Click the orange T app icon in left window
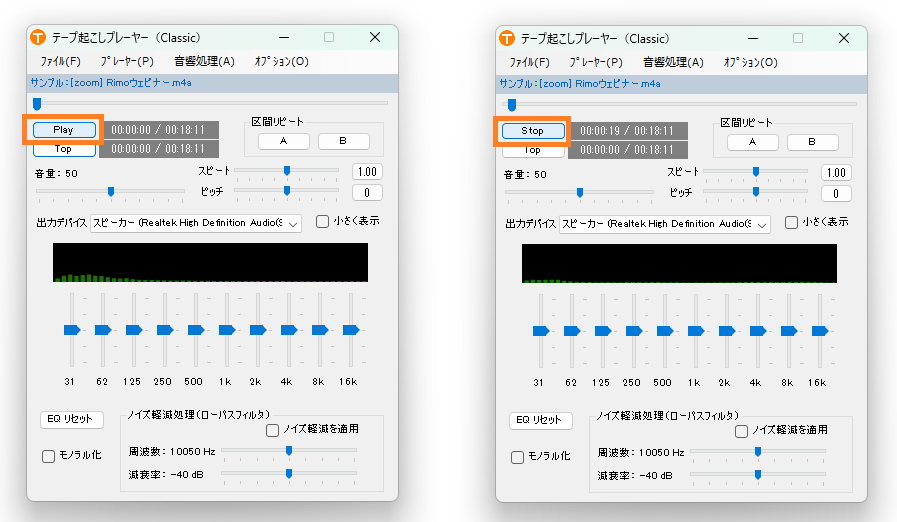 pyautogui.click(x=38, y=38)
